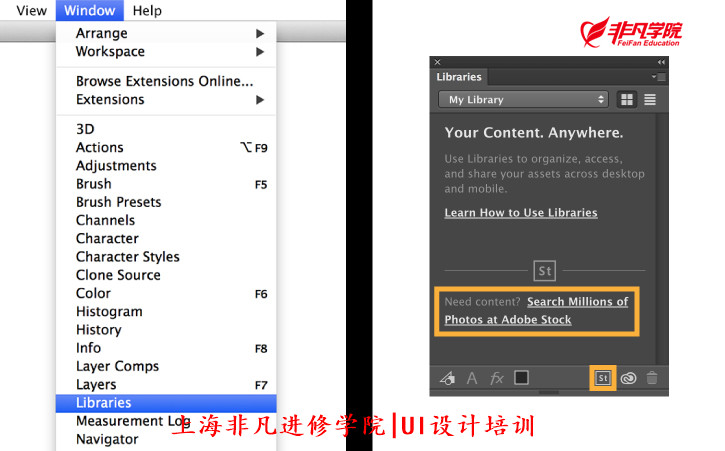
Task: Click the trash delete icon in Libraries
Action: [652, 378]
